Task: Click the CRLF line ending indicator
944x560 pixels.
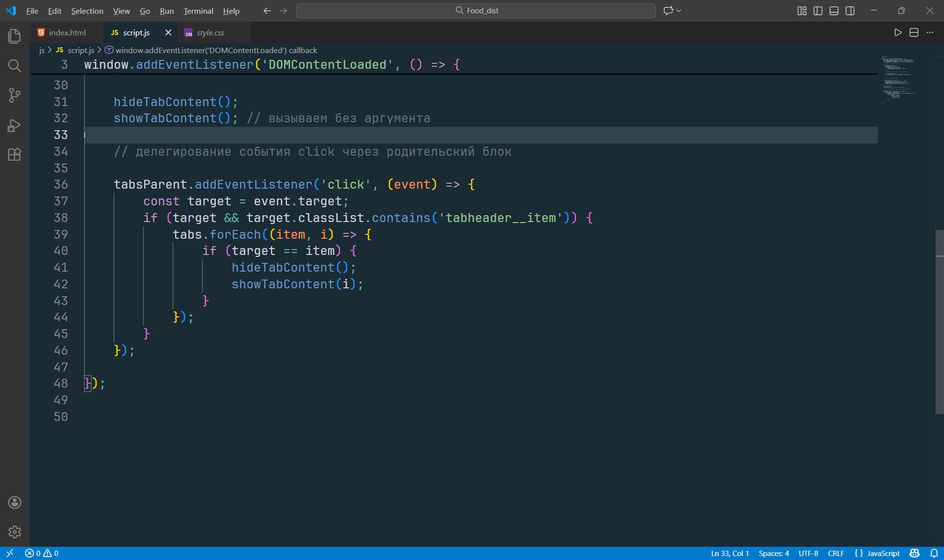Action: (836, 553)
